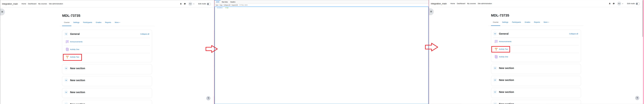
Task: Expand user menu arrow in left page
Action: point(194,4)
